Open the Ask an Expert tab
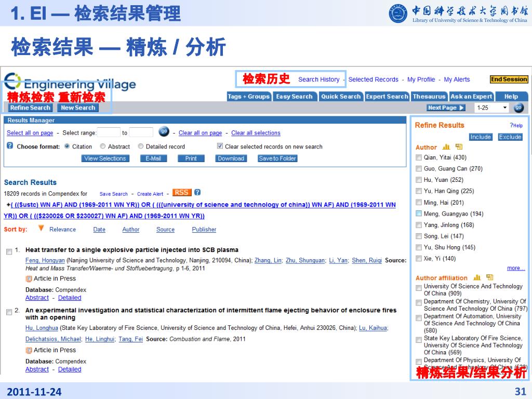 (x=471, y=97)
